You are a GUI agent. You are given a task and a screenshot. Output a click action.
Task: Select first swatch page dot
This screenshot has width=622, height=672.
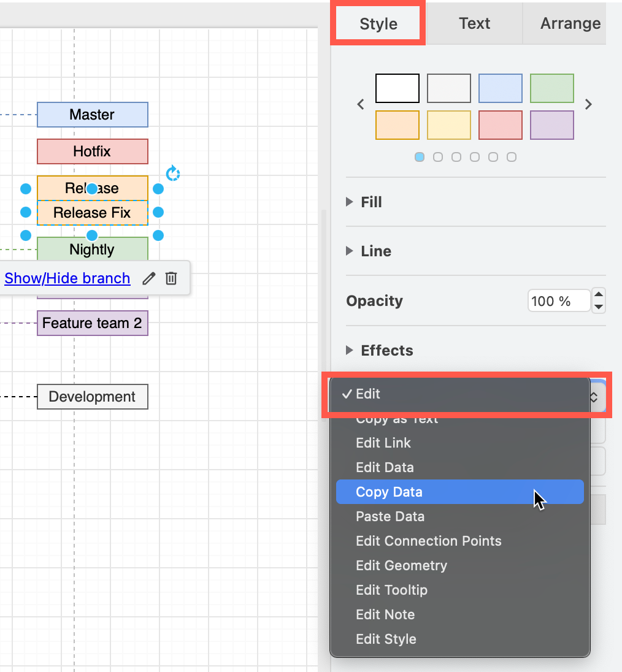420,157
